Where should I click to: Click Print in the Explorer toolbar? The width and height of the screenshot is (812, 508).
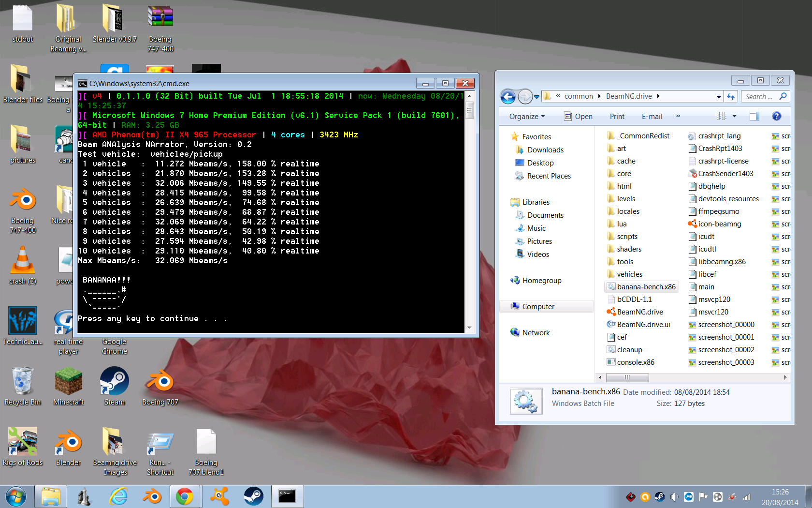point(617,117)
